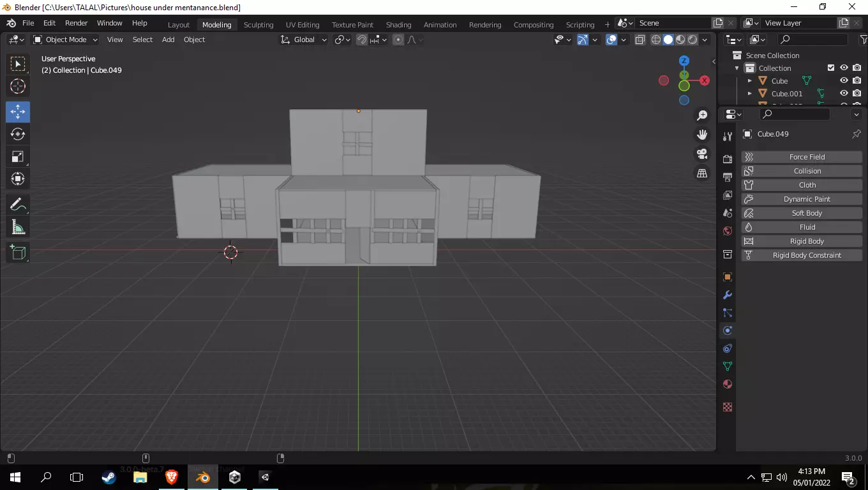Open the Tool properties tab
This screenshot has height=490, width=868.
(727, 136)
